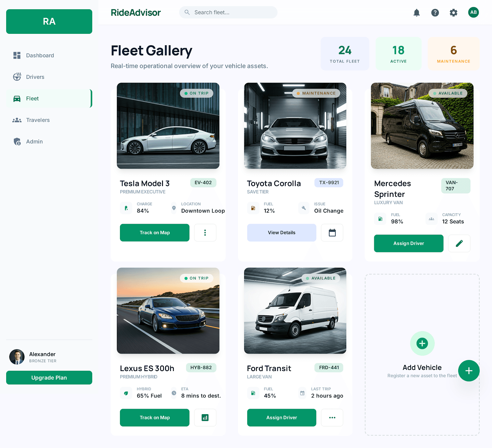
Task: Open View Details for Toyota Corolla
Action: 281,233
